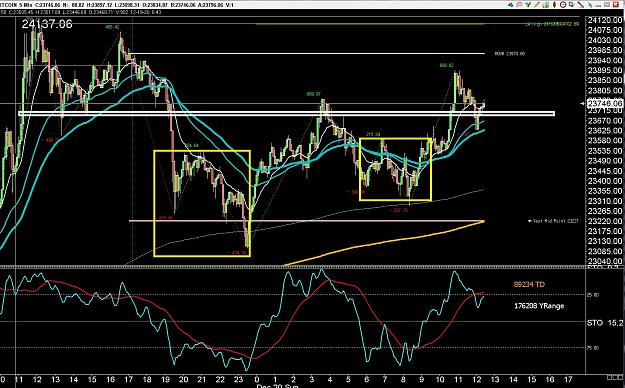Select the thick white horizontal support line
This screenshot has height=388, width=625.
(287, 114)
